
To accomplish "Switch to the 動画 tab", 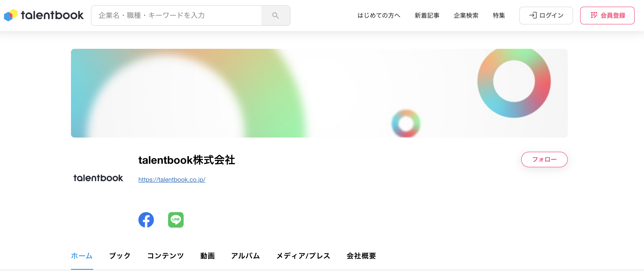I will click(x=207, y=256).
